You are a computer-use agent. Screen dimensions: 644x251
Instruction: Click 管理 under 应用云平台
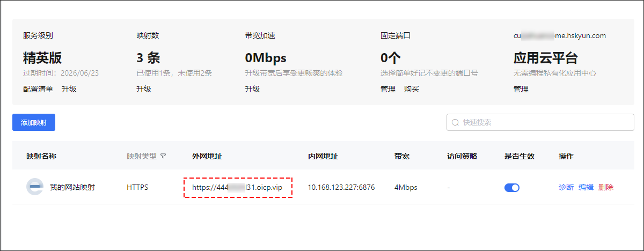click(521, 89)
